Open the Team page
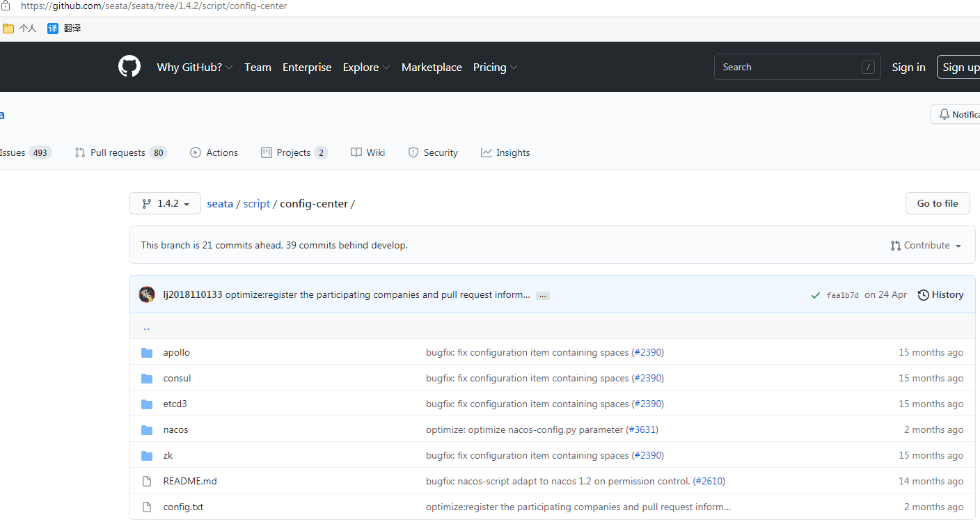The image size is (980, 522). [x=258, y=68]
